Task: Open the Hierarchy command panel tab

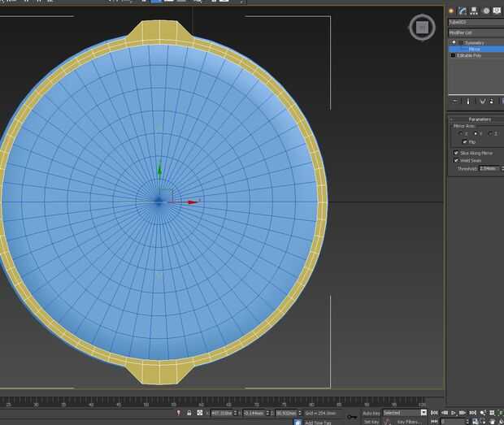Action: click(x=474, y=11)
